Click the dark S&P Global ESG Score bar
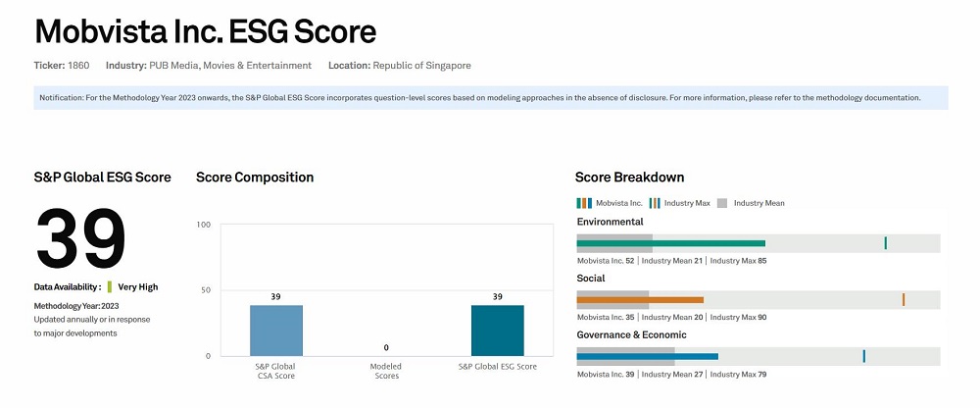Viewport: 980px width, 408px height. pyautogui.click(x=498, y=331)
